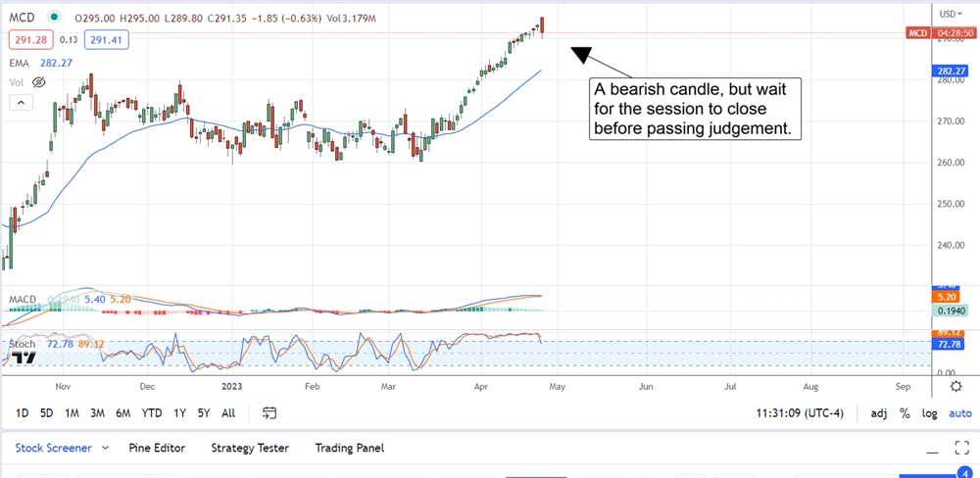Image resolution: width=980 pixels, height=478 pixels.
Task: Select the 6M time range
Action: pos(123,413)
